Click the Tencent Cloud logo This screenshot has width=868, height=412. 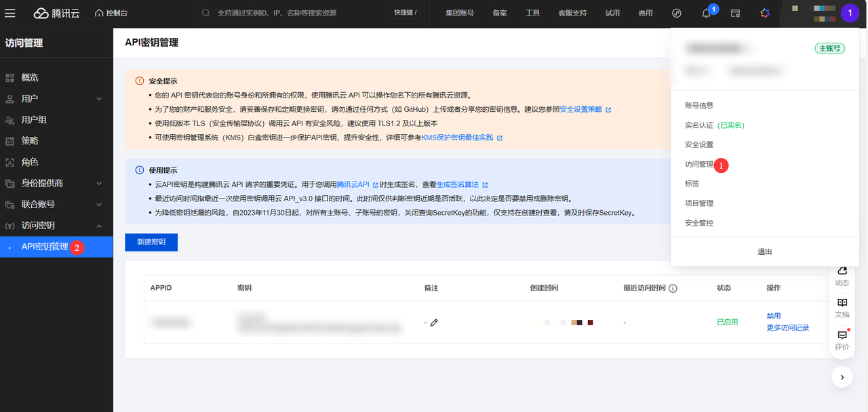[56, 13]
